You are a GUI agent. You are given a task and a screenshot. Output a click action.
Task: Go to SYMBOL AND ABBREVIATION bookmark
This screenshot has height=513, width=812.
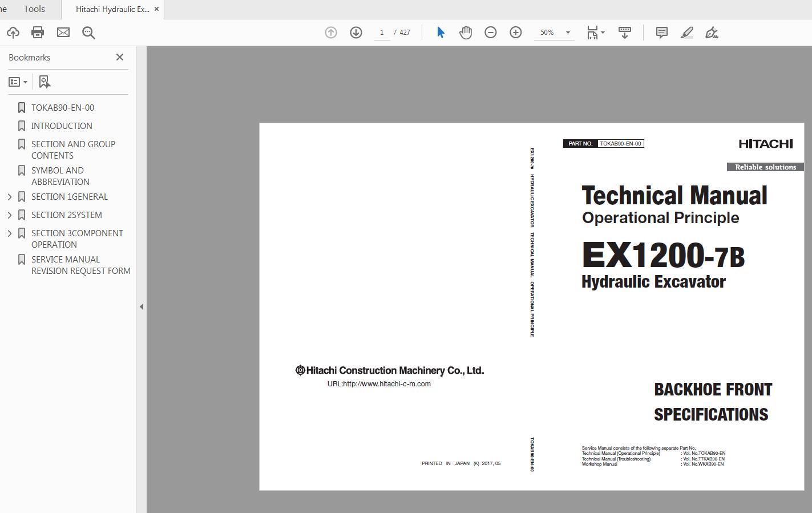click(x=60, y=176)
